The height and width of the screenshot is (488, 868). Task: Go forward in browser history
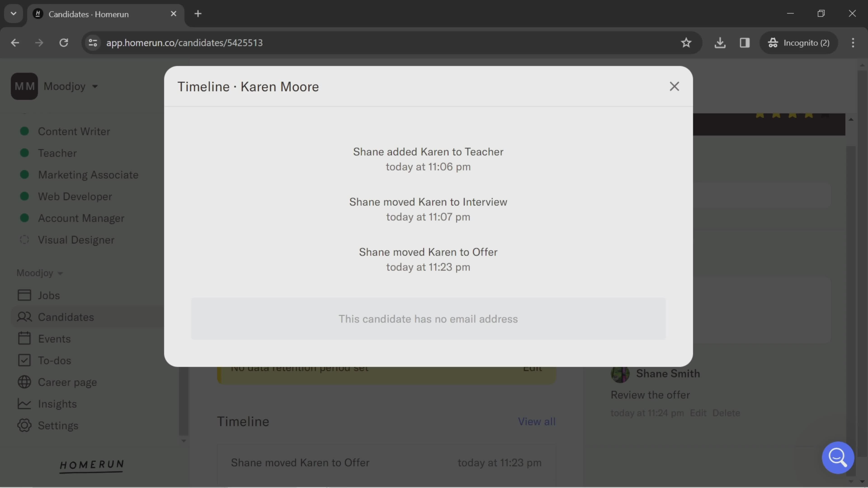(x=39, y=43)
